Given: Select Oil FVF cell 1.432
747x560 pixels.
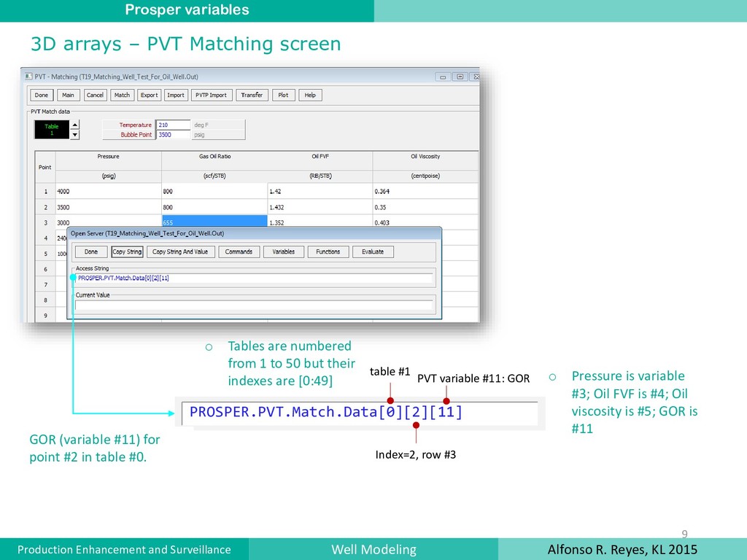Looking at the screenshot, I should (320, 207).
